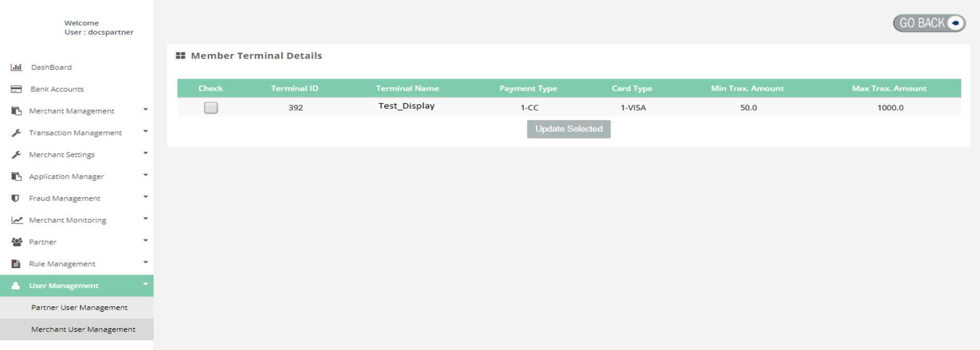Collapse the User Management menu arrow

(x=146, y=284)
